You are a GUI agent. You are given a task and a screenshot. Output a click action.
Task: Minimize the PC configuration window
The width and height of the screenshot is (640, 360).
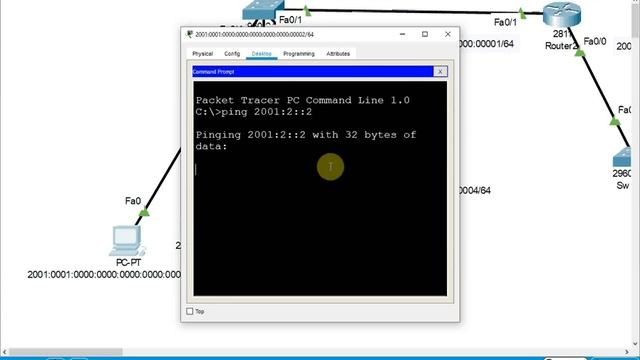pos(402,34)
